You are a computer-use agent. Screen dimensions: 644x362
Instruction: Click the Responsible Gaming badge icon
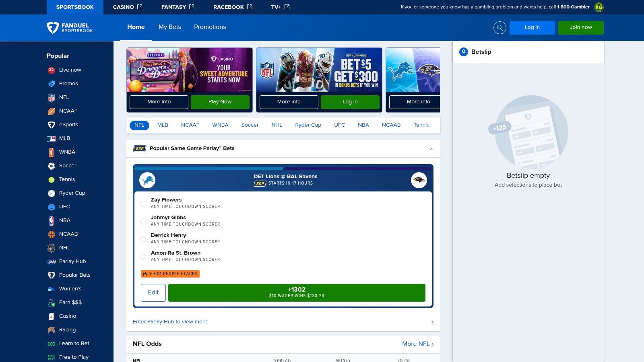coord(598,7)
